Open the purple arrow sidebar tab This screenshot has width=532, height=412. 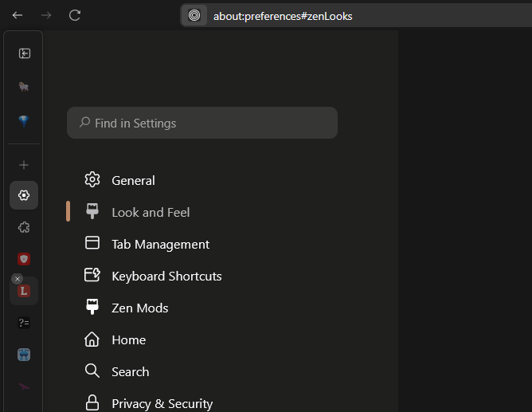(24, 386)
